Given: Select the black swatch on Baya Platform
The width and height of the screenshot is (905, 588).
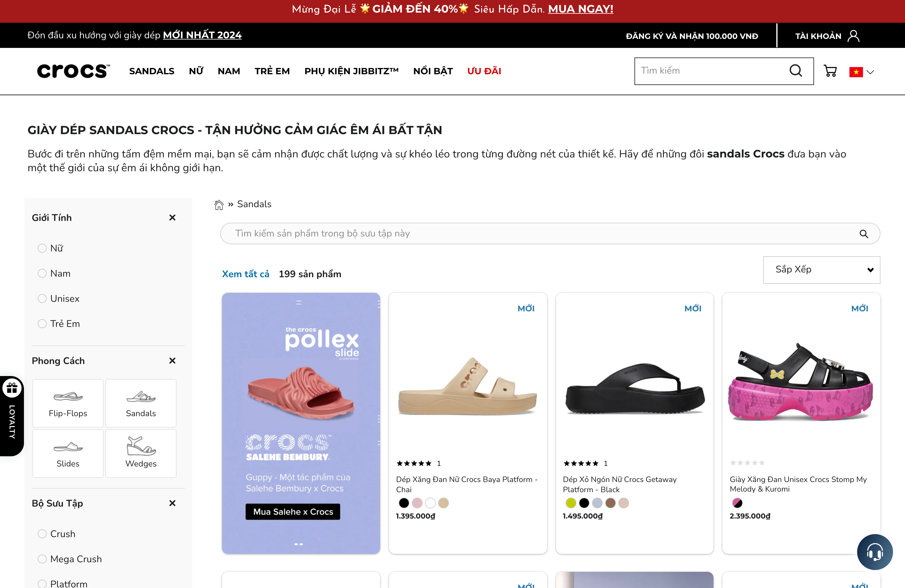Looking at the screenshot, I should click(404, 503).
